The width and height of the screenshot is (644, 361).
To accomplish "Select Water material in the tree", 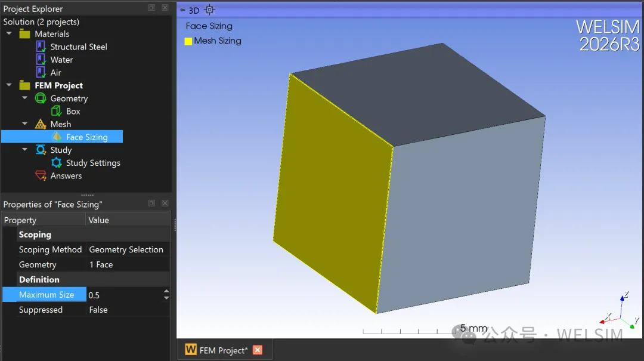I will 61,60.
